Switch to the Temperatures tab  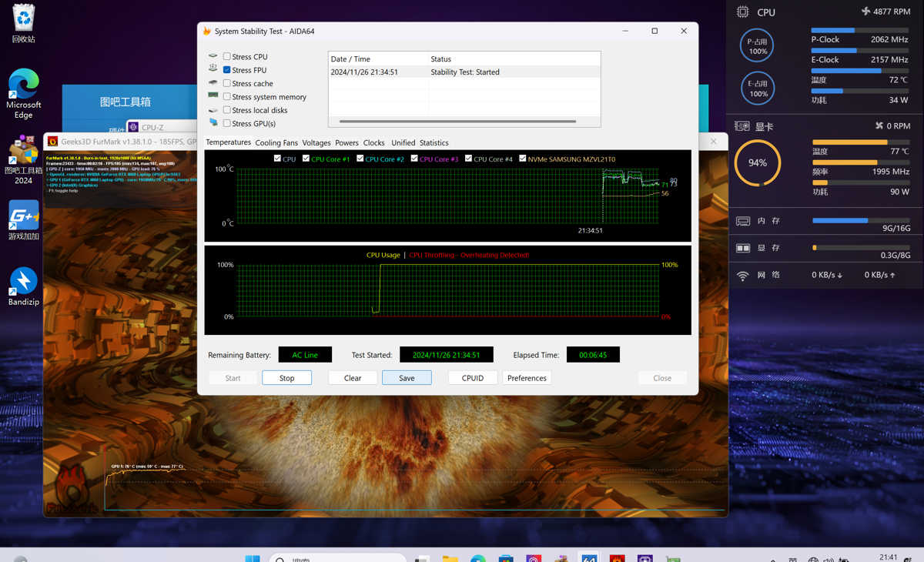[229, 142]
